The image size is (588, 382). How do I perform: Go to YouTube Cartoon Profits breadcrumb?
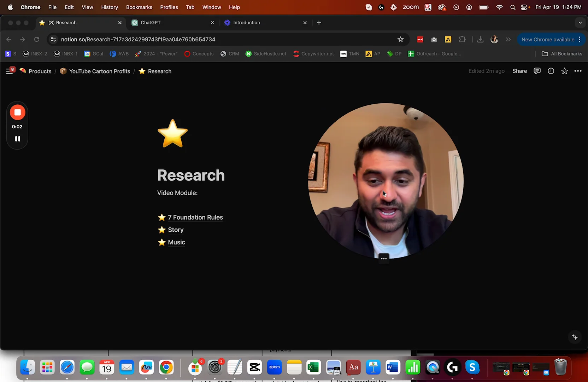(x=95, y=71)
